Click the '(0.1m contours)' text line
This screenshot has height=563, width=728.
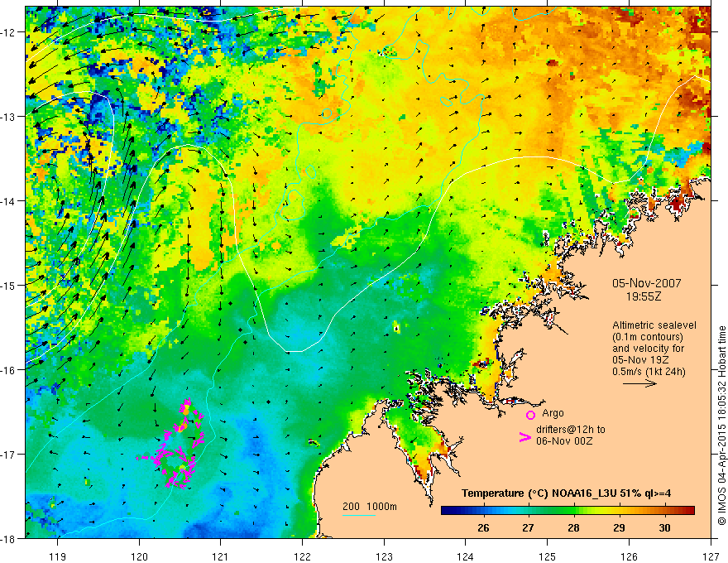click(x=648, y=337)
